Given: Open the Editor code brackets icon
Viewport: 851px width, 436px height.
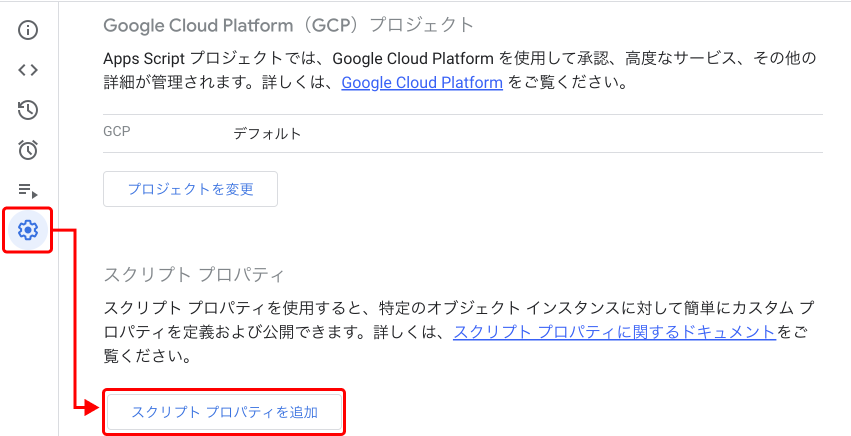Looking at the screenshot, I should coord(28,70).
